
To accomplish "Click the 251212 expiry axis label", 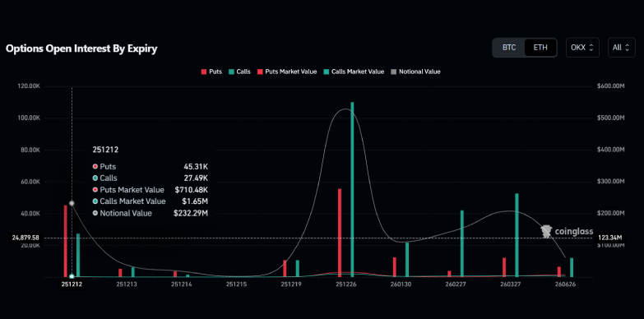I will click(72, 284).
